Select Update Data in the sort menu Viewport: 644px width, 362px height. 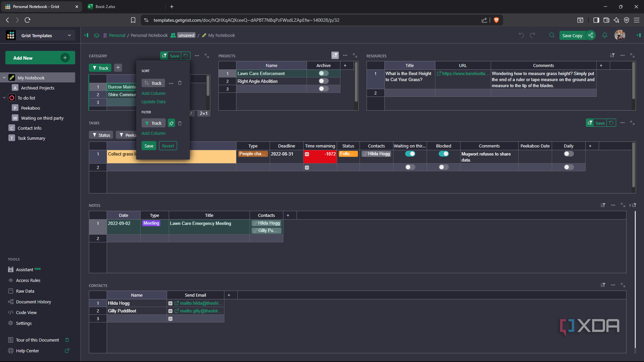pos(153,101)
